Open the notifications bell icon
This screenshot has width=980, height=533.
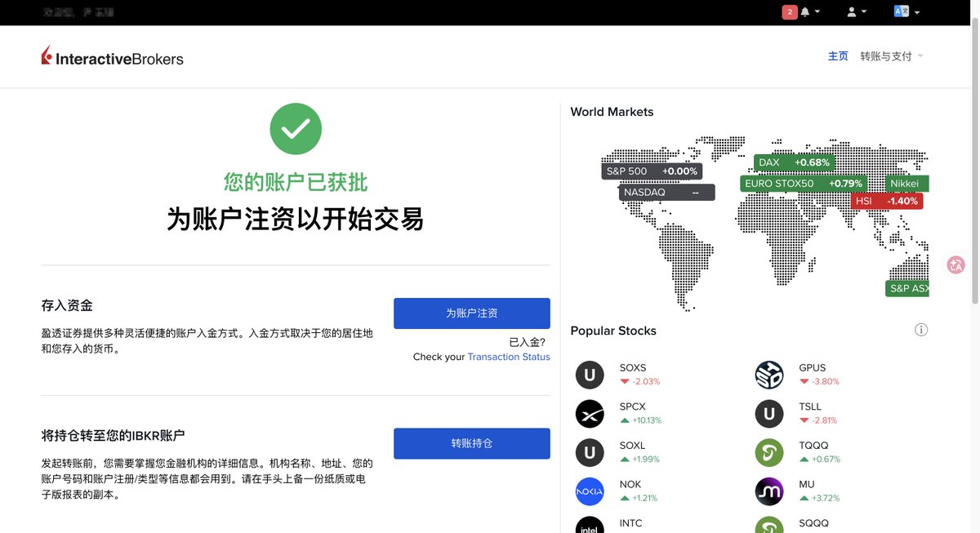click(805, 12)
